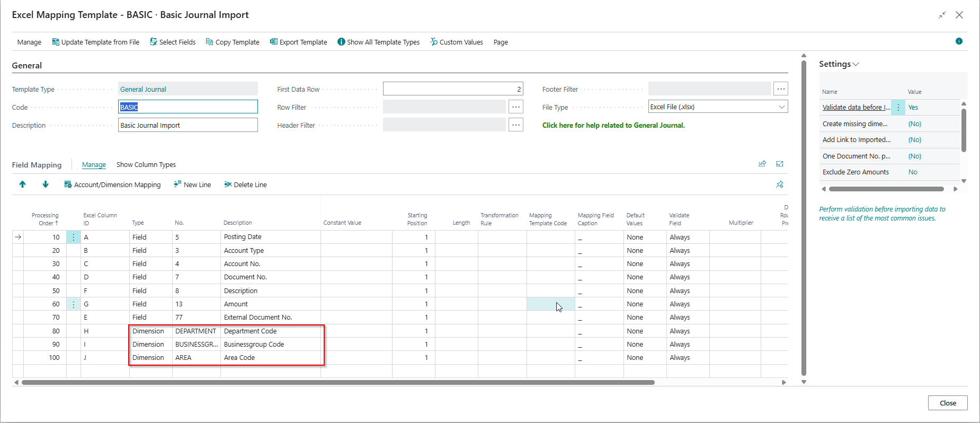
Task: Collapse the dialog window restore icon
Action: tap(942, 15)
